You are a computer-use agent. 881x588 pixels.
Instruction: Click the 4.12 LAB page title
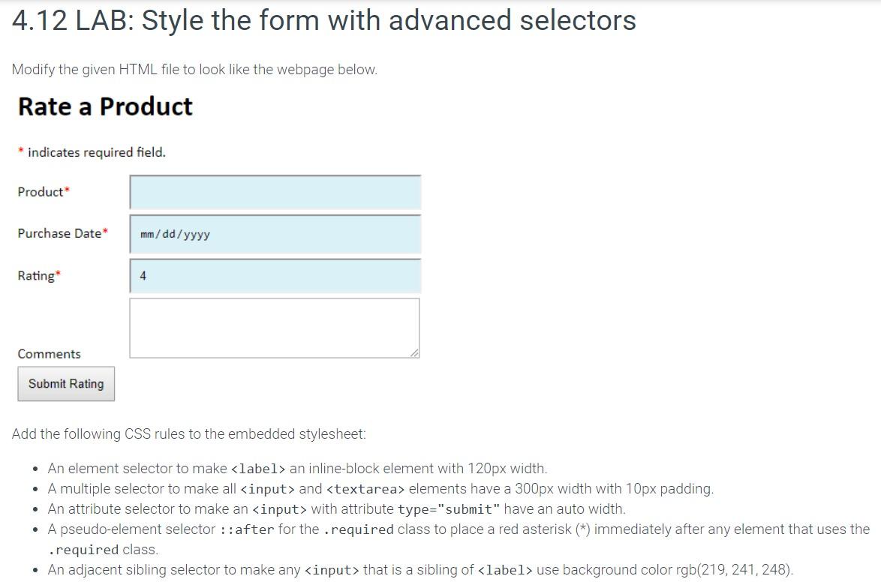(x=324, y=20)
